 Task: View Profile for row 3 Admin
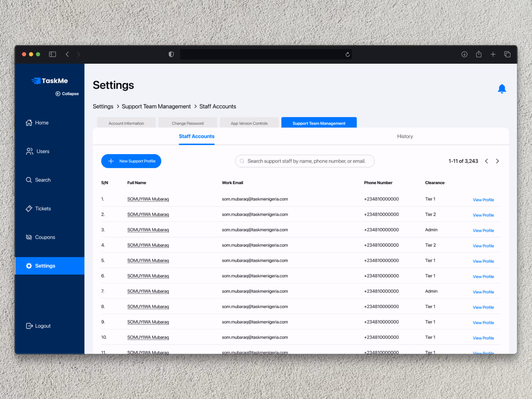483,231
